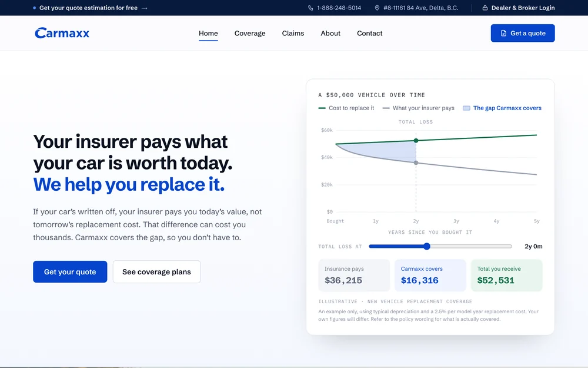
Task: Navigate to the Contact page
Action: point(369,33)
